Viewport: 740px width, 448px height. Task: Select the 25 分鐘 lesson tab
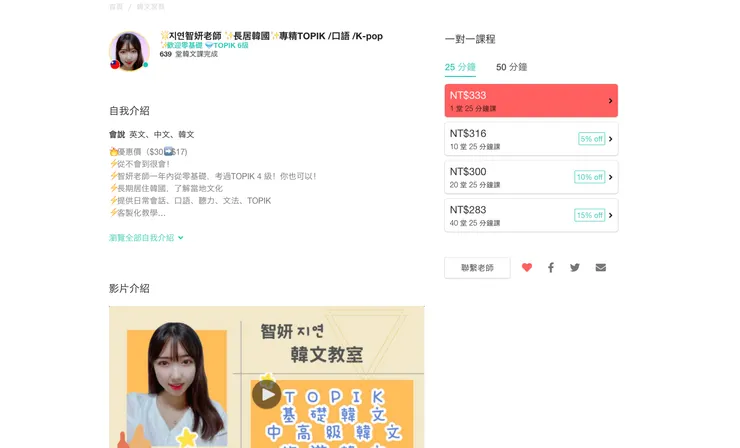[460, 67]
